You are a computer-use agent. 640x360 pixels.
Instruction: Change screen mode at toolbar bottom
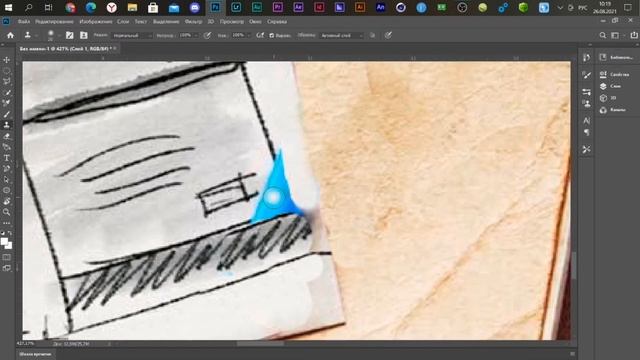tap(7, 268)
